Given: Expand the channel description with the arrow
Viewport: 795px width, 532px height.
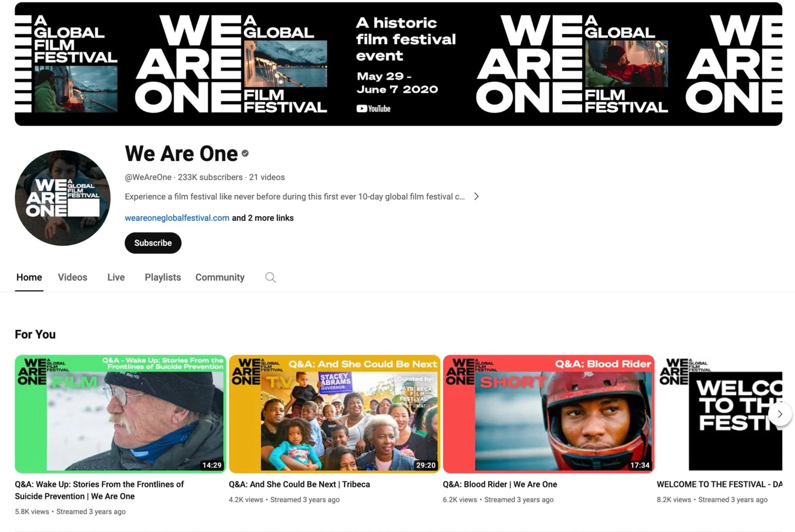Looking at the screenshot, I should click(x=476, y=197).
